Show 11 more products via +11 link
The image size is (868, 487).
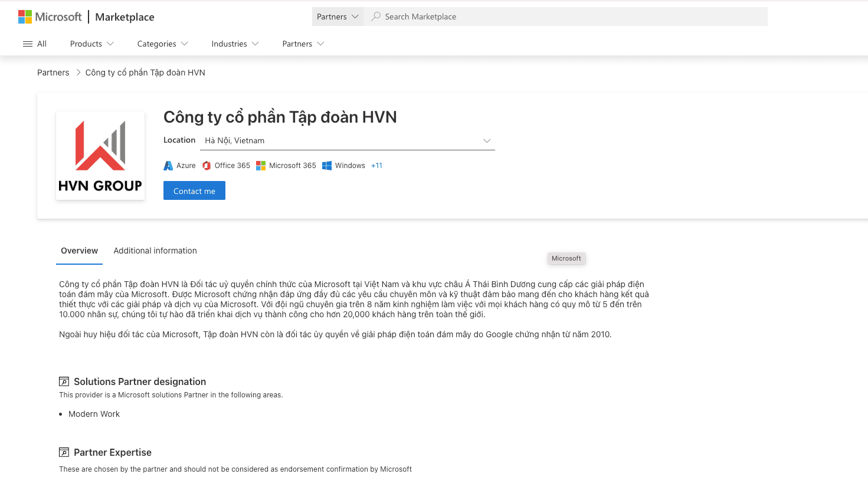(376, 165)
